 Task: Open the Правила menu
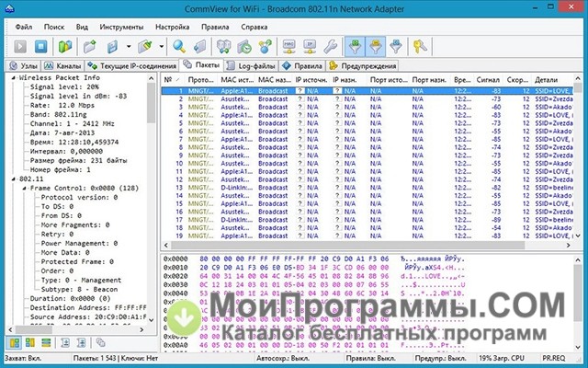(215, 27)
